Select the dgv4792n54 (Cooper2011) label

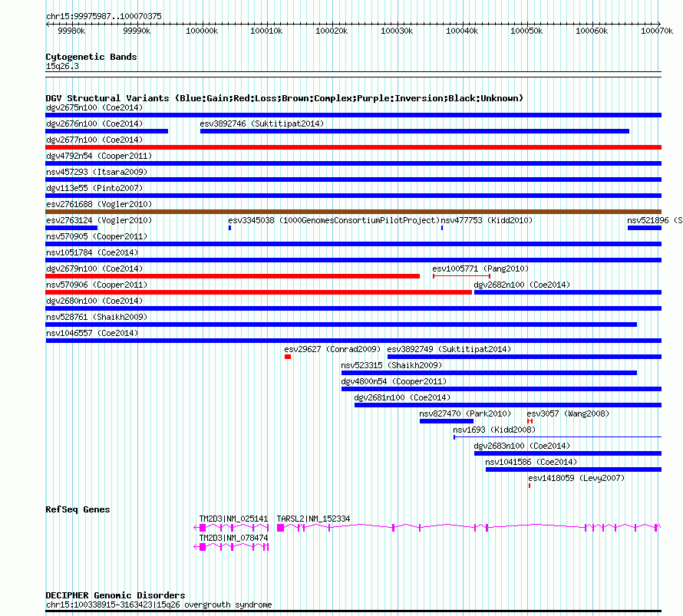point(99,156)
